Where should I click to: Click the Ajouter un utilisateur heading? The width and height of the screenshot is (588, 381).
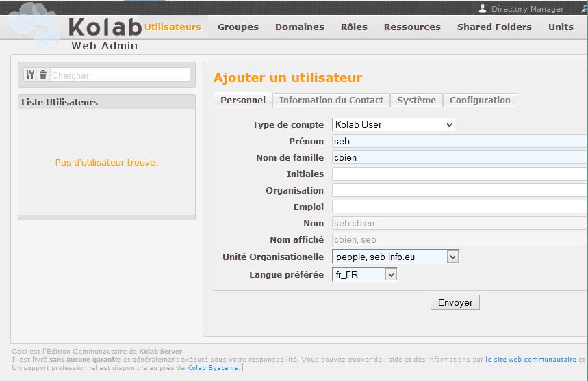(x=287, y=77)
